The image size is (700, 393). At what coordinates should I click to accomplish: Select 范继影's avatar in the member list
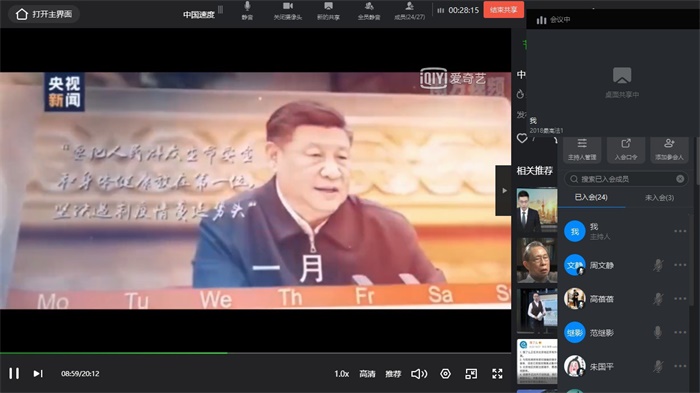[575, 333]
